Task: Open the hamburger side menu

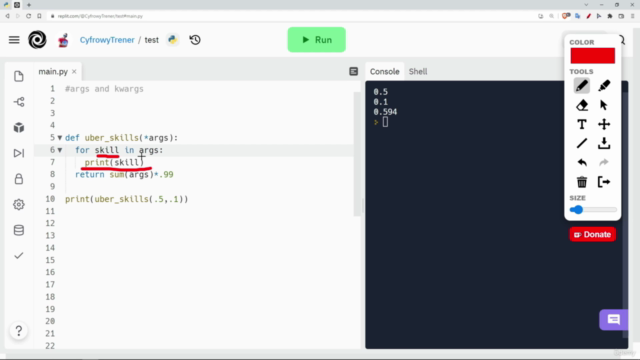Action: 14,40
